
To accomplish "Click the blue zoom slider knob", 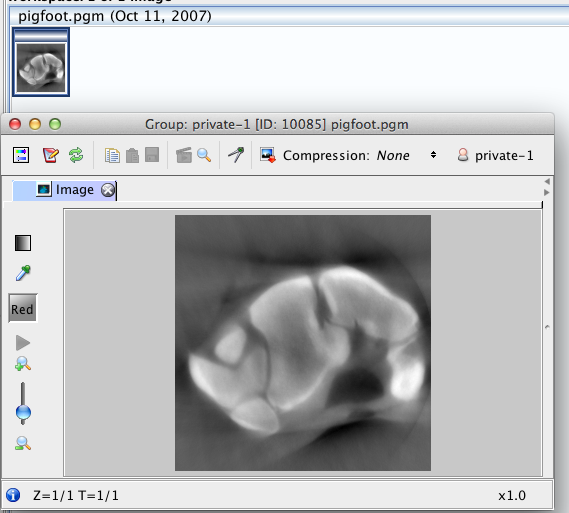I will pyautogui.click(x=23, y=413).
